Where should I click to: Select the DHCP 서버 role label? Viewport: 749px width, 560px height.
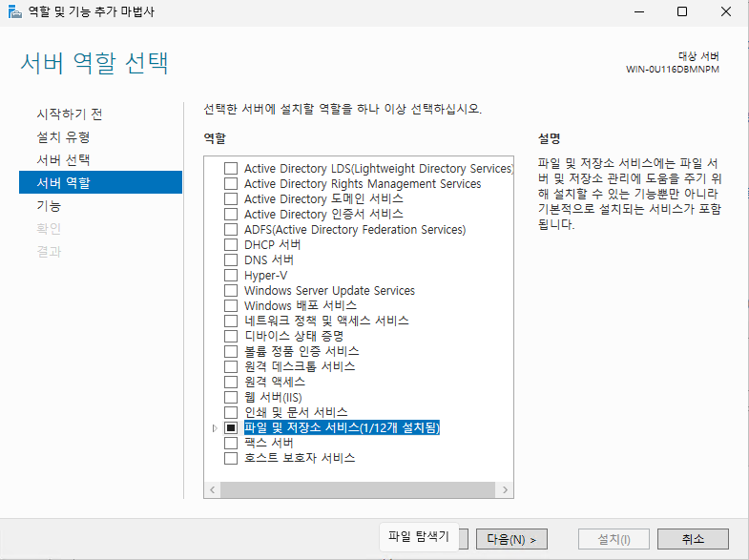272,245
